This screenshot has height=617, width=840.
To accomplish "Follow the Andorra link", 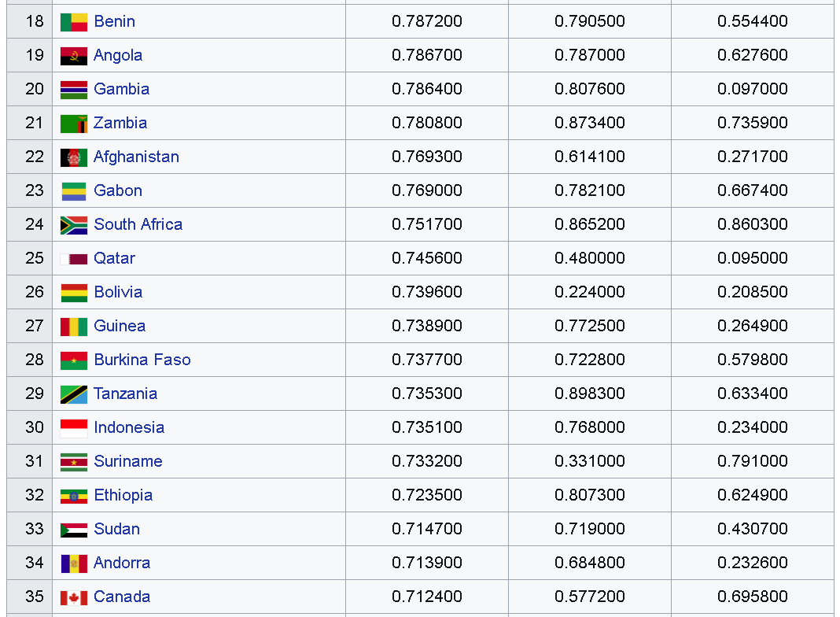I will click(122, 563).
